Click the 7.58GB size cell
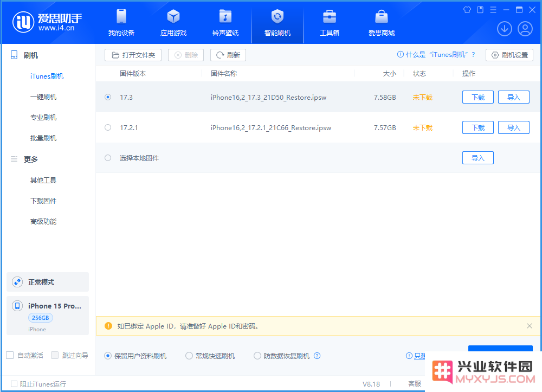This screenshot has height=392, width=542. tap(385, 98)
